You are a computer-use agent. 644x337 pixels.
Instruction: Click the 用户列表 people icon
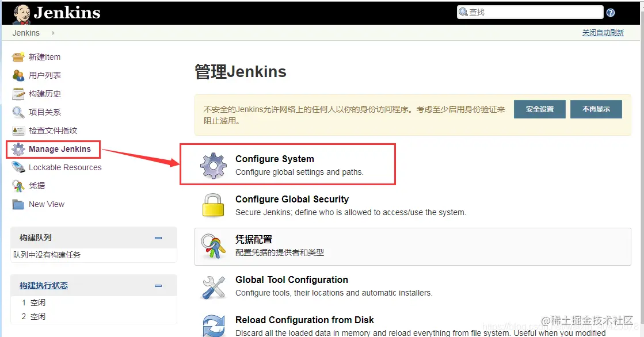[x=18, y=75]
